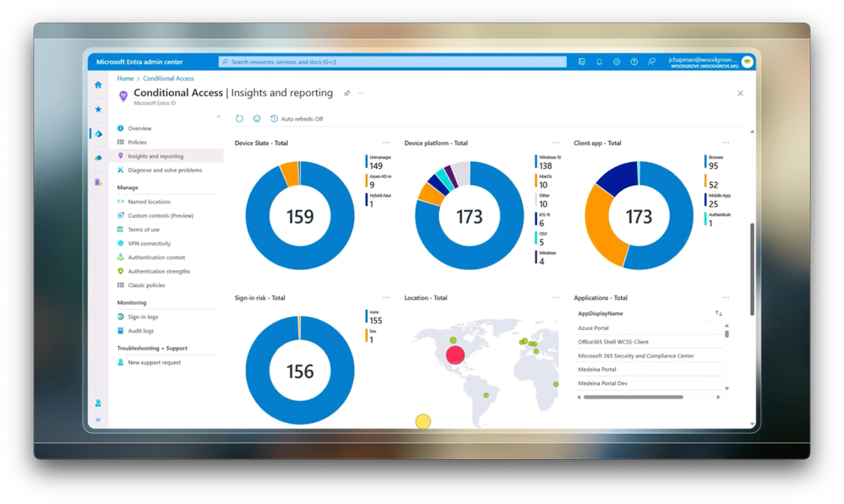Open Sign-in logs
The image size is (844, 504).
(x=143, y=317)
